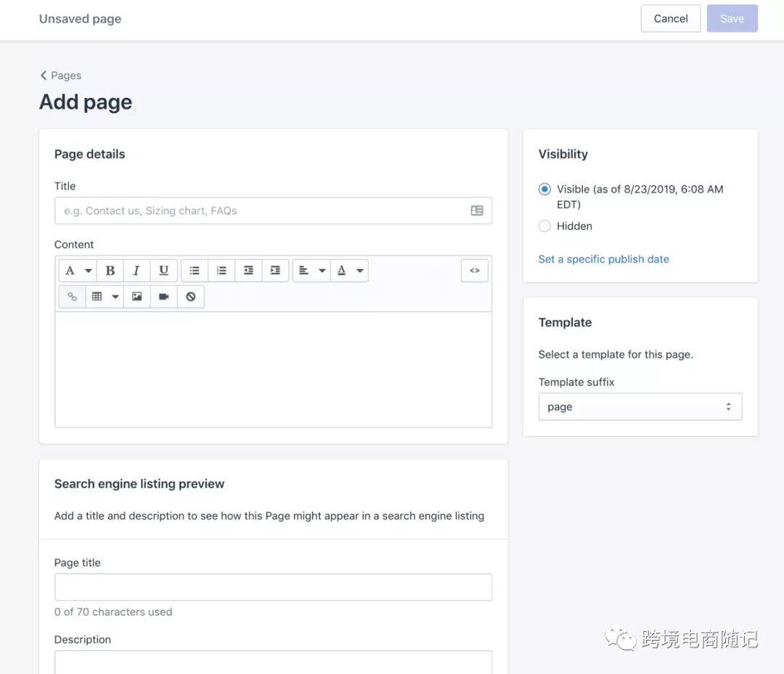
Task: Insert an image into content
Action: pos(137,297)
